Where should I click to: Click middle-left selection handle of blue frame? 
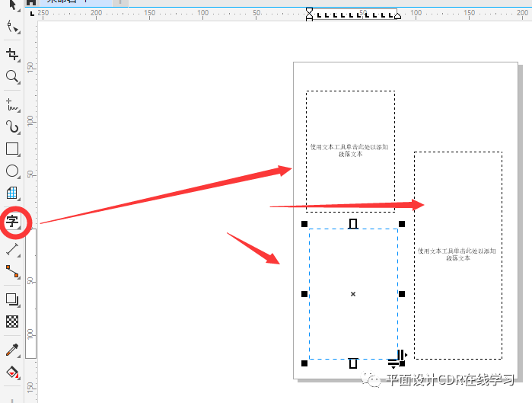tap(304, 294)
